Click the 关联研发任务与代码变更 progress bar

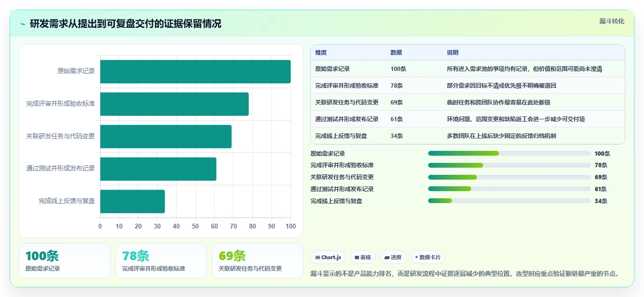click(509, 177)
